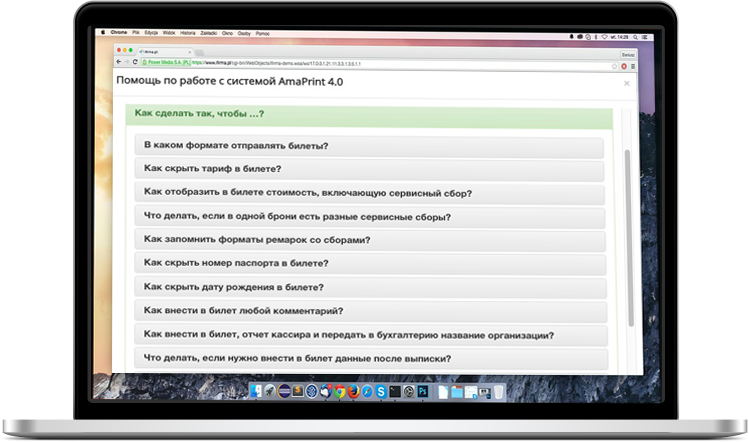Open Finder from the dock
Viewport: 749px width, 442px height.
(x=256, y=391)
